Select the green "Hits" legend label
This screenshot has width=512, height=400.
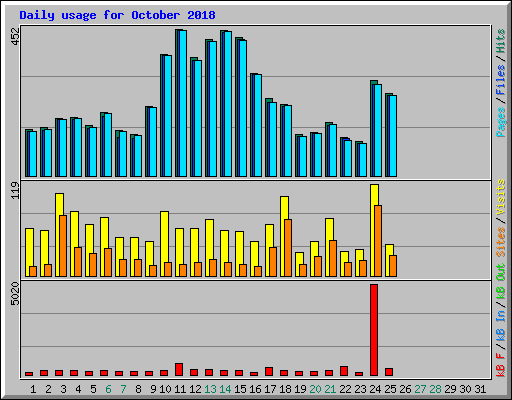click(501, 41)
